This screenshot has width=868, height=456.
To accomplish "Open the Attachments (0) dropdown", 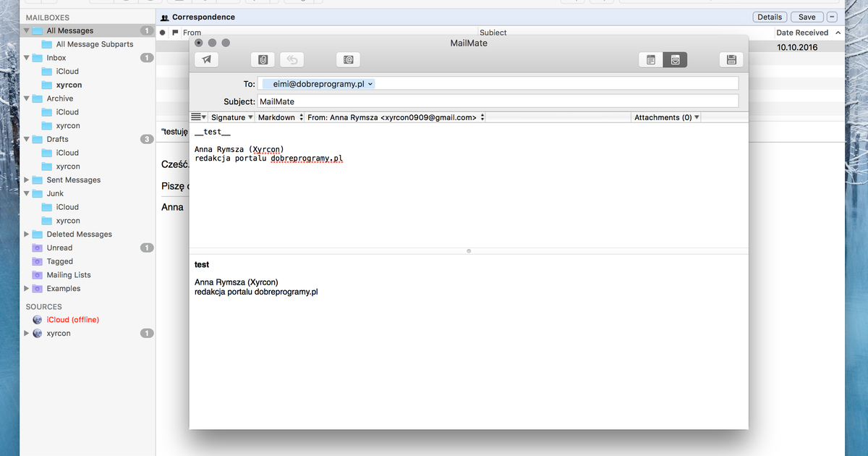I will (666, 117).
